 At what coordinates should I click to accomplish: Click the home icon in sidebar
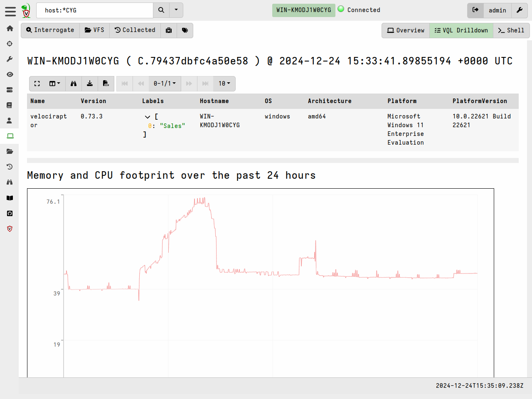click(10, 28)
